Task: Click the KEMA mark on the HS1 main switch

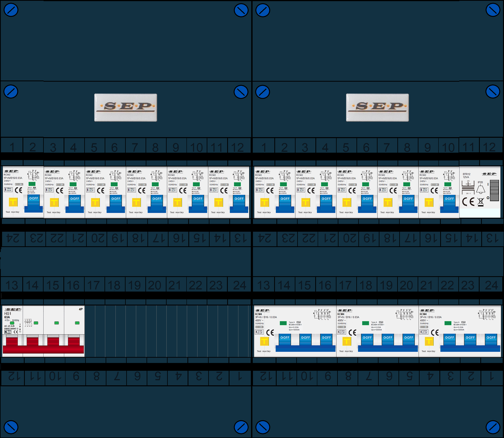Action: [8, 332]
